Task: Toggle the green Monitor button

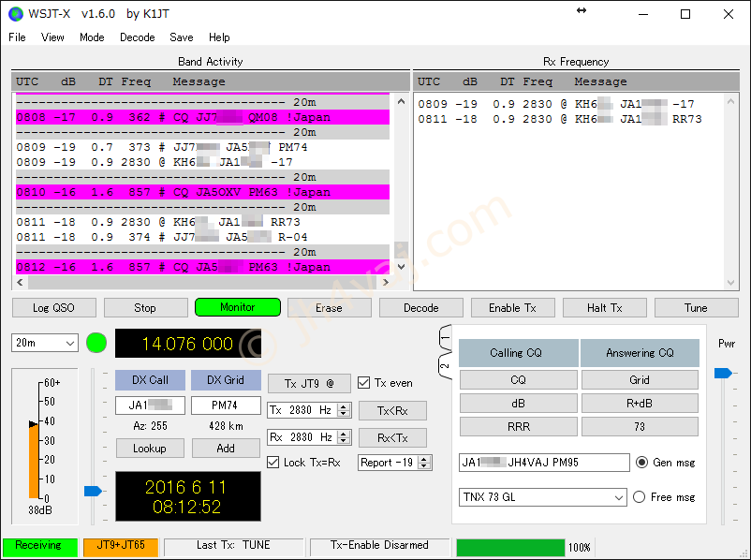Action: [238, 307]
